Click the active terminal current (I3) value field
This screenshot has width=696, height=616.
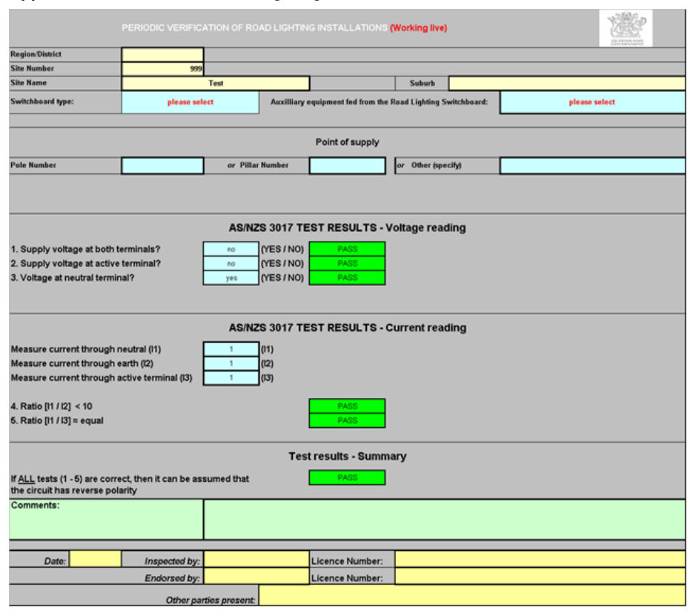231,377
